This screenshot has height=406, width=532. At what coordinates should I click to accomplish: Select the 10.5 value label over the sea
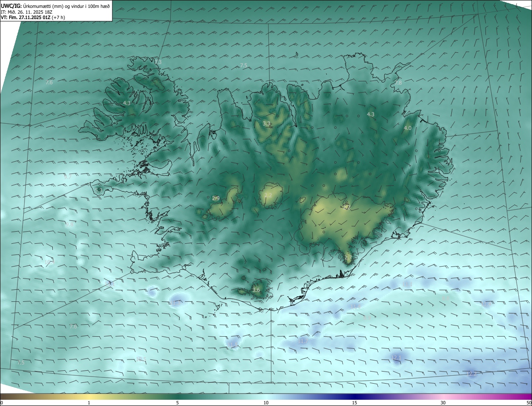141,359
